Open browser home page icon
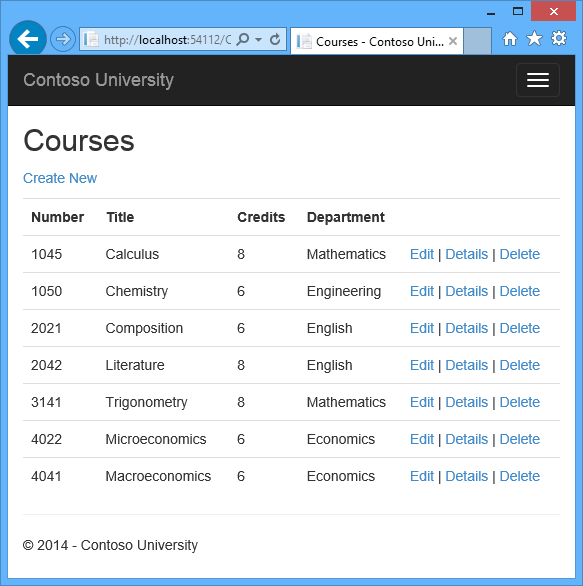The width and height of the screenshot is (583, 586). pyautogui.click(x=510, y=38)
